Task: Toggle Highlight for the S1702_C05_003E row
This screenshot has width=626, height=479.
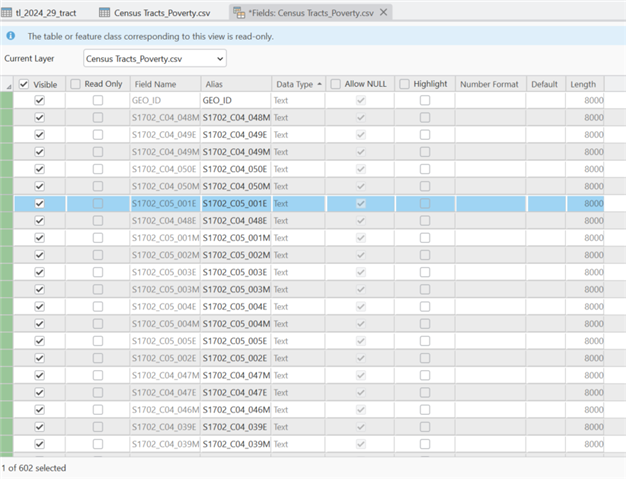Action: [x=425, y=272]
